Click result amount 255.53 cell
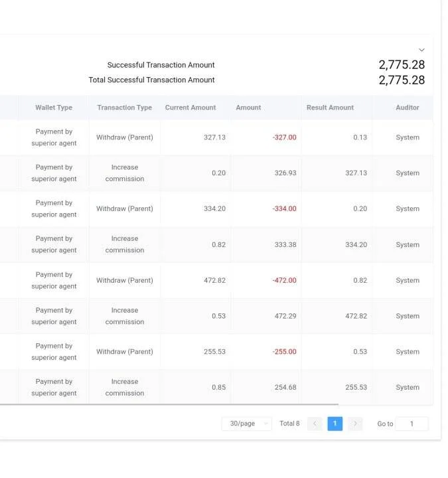Image resolution: width=448 pixels, height=478 pixels. click(356, 388)
